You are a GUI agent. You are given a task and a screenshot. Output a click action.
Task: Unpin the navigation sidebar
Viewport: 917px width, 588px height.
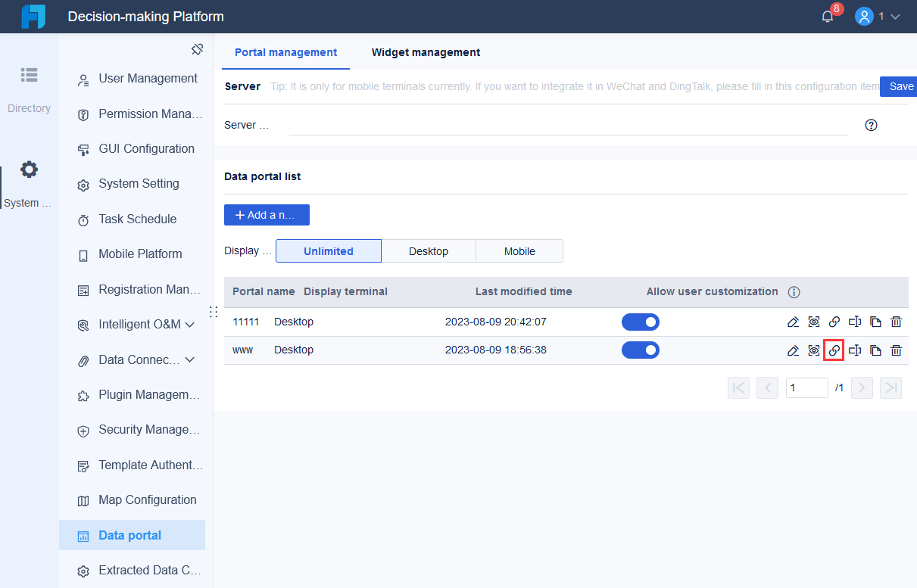[x=197, y=49]
